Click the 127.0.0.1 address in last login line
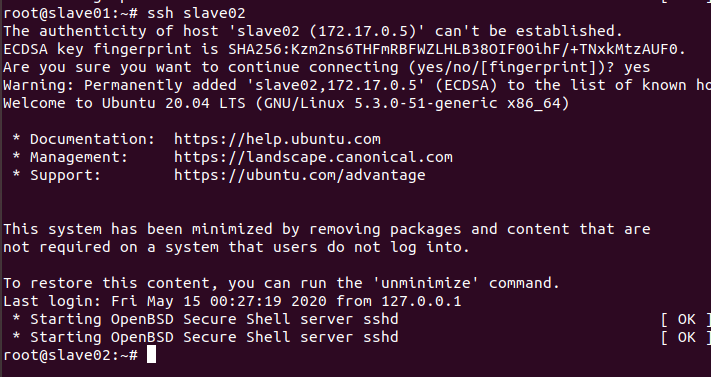 click(421, 301)
